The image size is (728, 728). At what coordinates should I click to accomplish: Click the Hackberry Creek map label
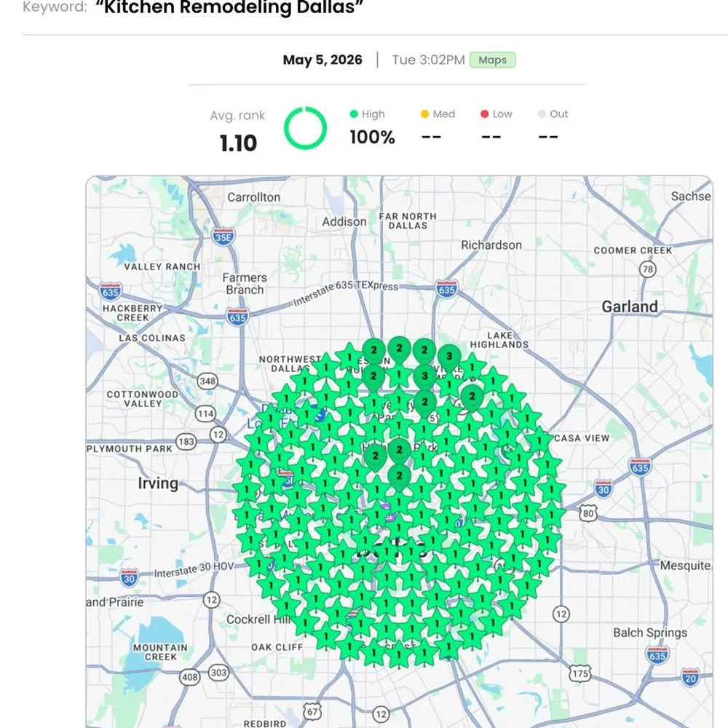[132, 313]
